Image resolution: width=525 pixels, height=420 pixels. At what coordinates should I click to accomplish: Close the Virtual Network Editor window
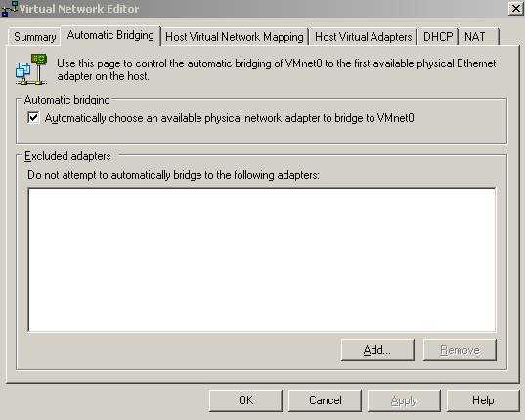516,9
